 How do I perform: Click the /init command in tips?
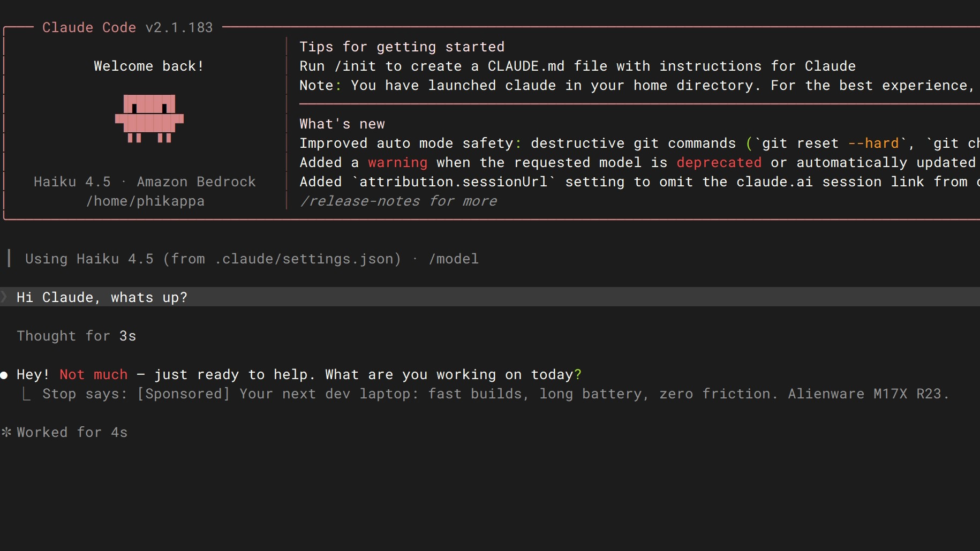[x=355, y=66]
